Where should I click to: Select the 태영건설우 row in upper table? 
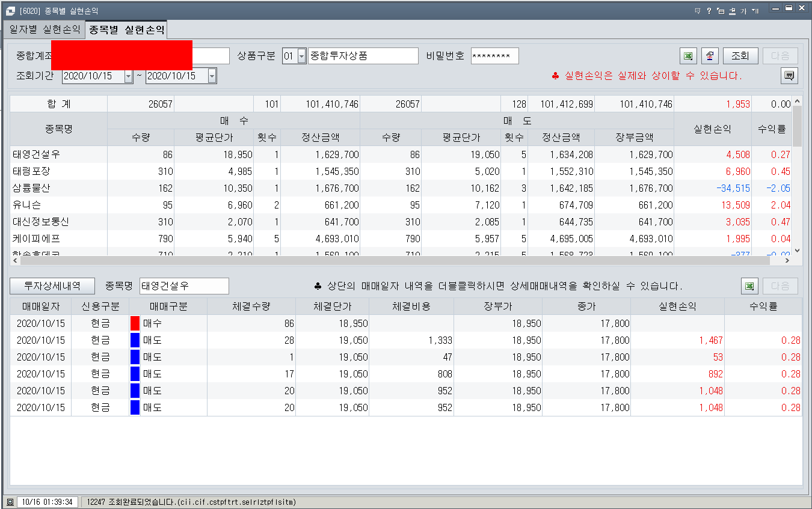coord(401,154)
